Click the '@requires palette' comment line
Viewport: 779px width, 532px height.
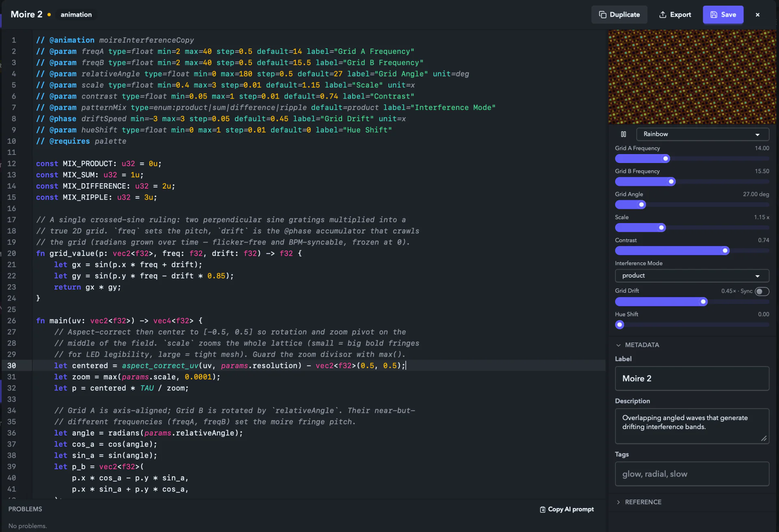[x=81, y=141]
